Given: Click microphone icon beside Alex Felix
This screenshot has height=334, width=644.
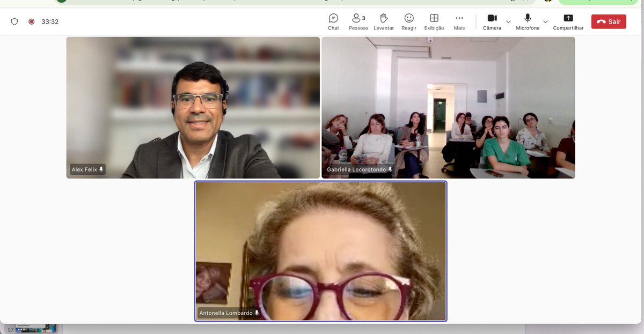Looking at the screenshot, I should coord(101,169).
